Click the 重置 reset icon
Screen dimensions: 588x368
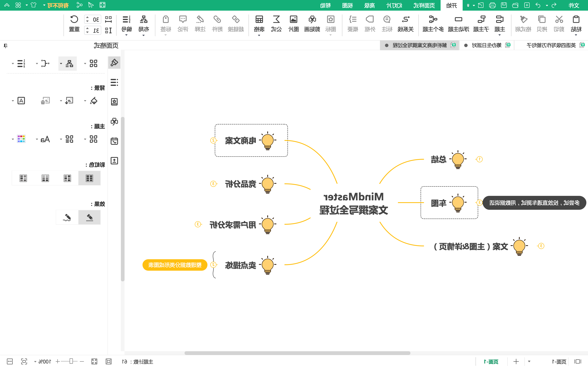(x=74, y=19)
